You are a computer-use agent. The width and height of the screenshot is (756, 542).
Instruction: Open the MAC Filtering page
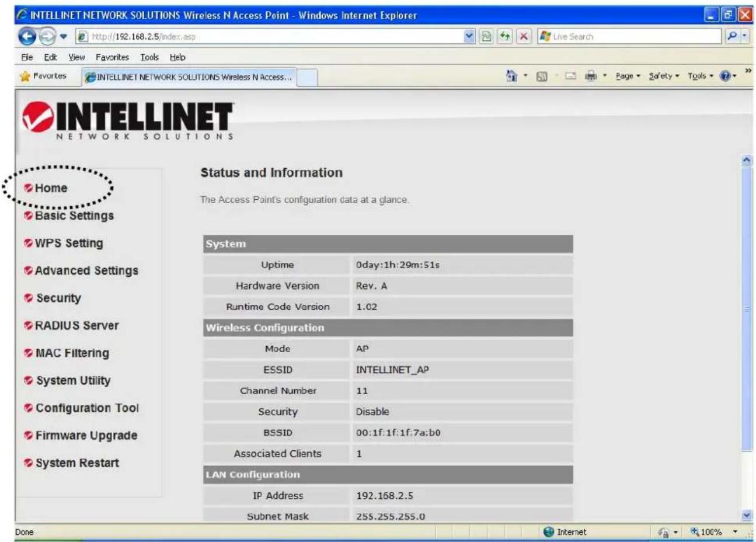(x=72, y=353)
